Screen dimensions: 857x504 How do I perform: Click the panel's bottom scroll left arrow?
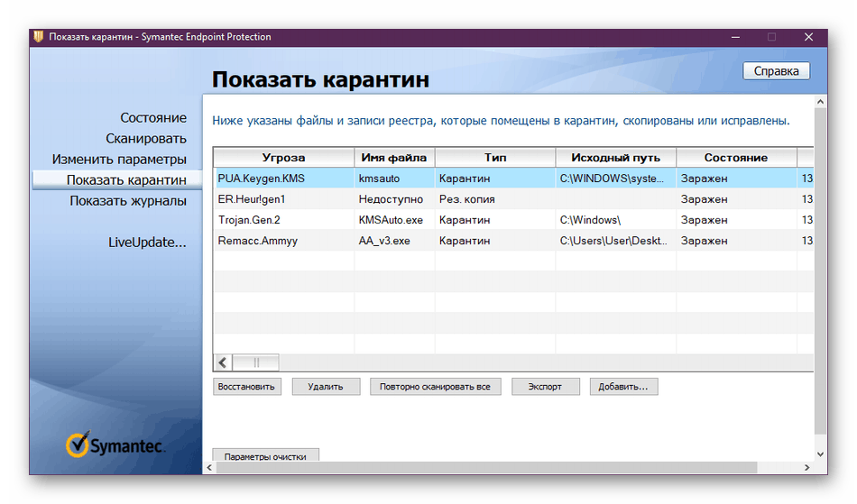pyautogui.click(x=209, y=467)
